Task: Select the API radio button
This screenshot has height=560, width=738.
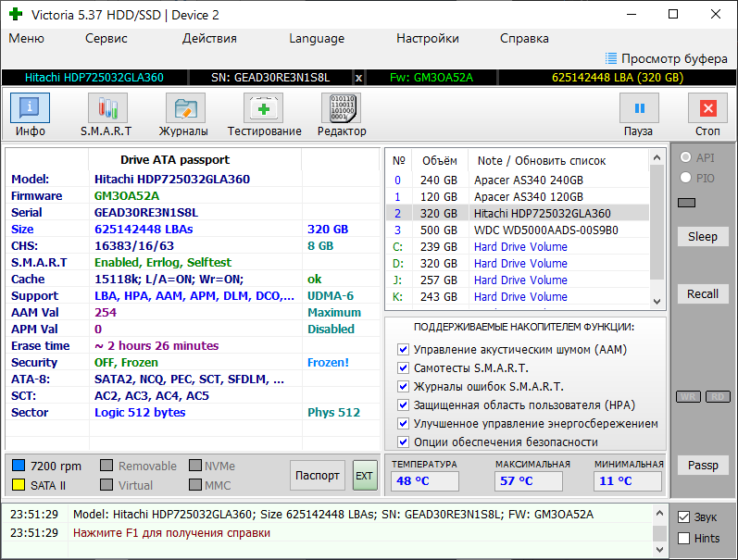Action: [x=686, y=157]
